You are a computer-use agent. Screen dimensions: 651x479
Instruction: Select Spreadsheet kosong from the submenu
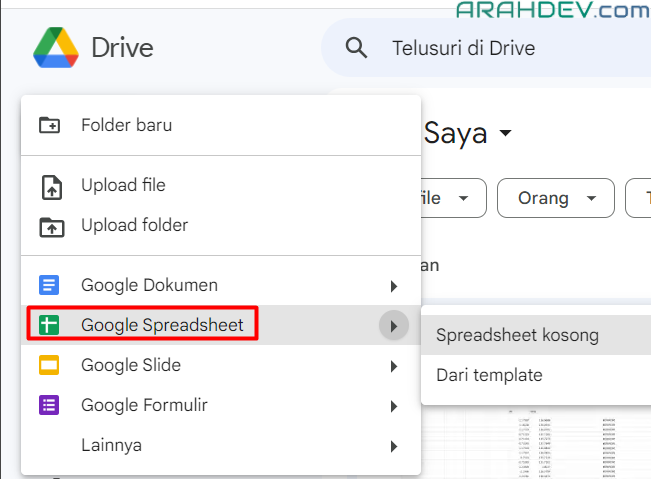(517, 335)
